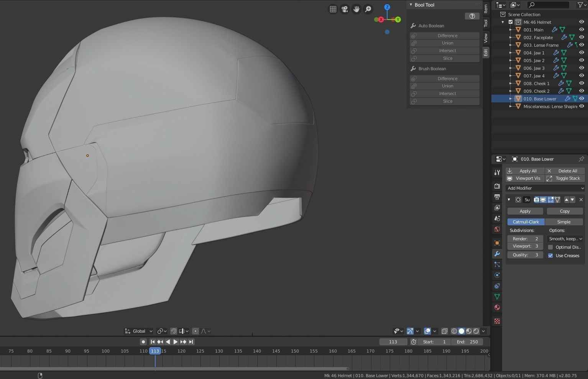This screenshot has width=588, height=379.
Task: Click the modifier Copy button
Action: pyautogui.click(x=565, y=211)
